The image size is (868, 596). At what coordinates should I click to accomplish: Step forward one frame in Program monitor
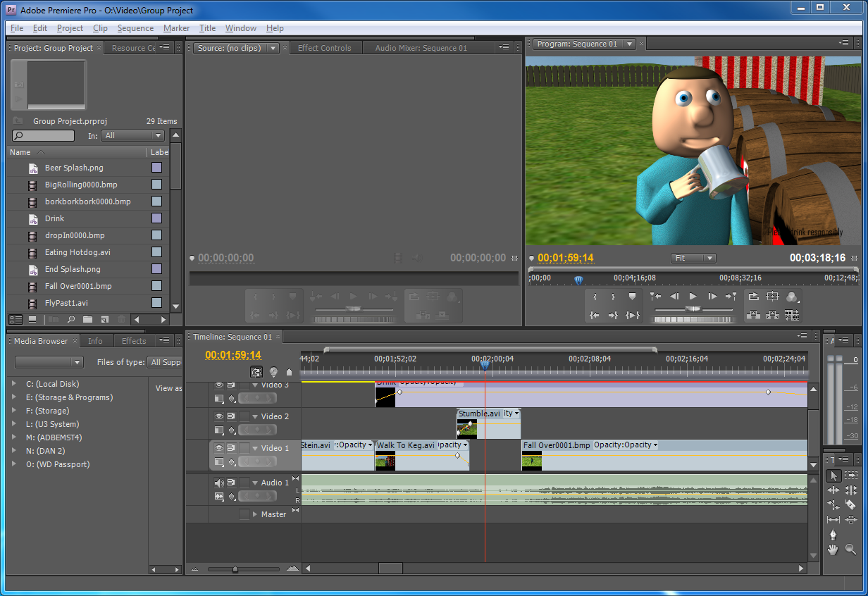(x=712, y=297)
